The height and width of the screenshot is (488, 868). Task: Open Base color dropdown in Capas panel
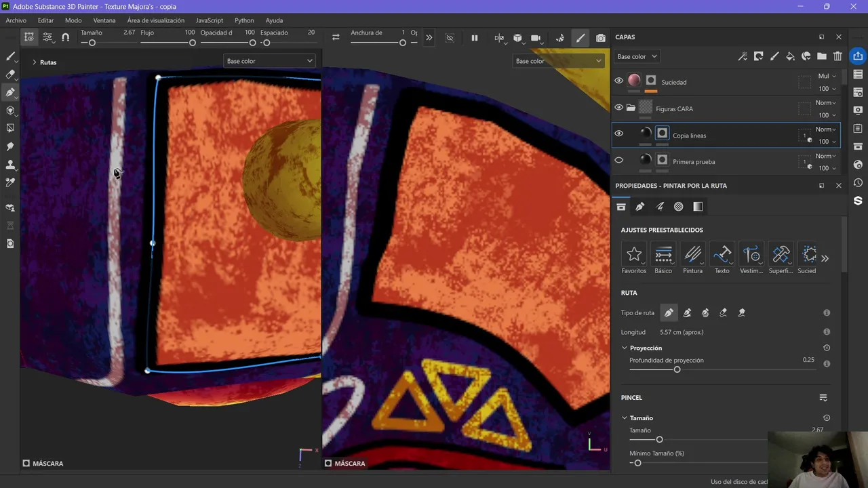pos(637,56)
